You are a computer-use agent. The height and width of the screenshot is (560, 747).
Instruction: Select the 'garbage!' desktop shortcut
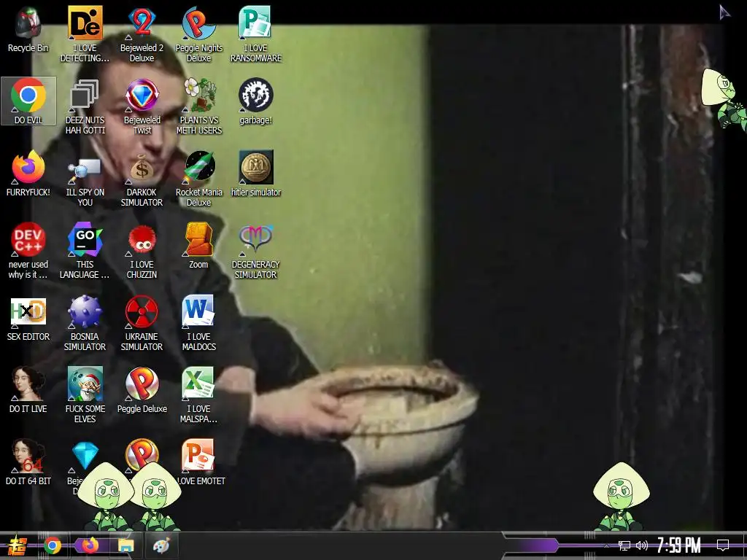[256, 101]
